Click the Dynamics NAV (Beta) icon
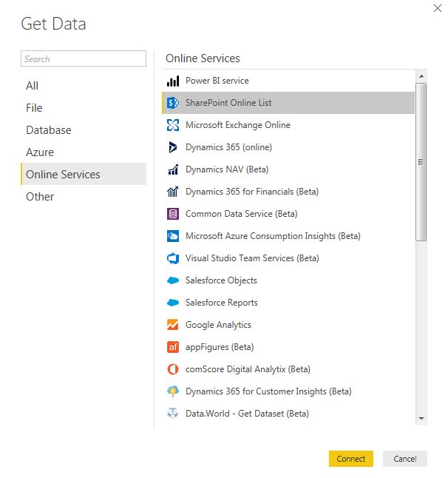This screenshot has width=448, height=478. point(173,169)
